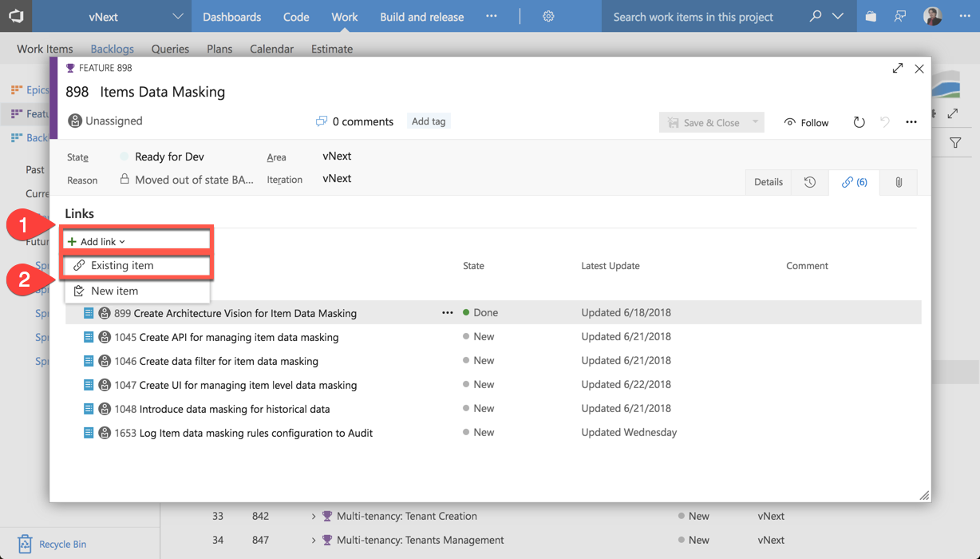Click the search magnifier icon

pyautogui.click(x=815, y=16)
